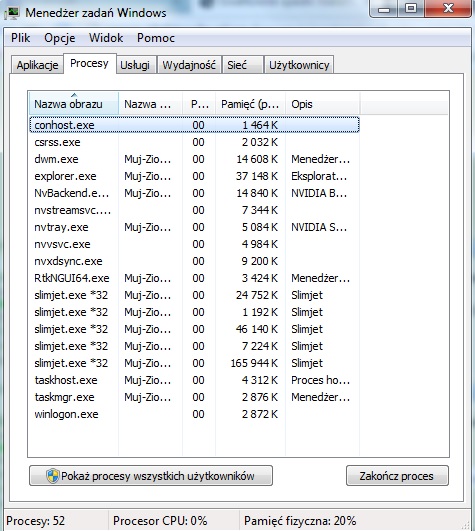Click Pokaż procesy wszystkich użytkowników button

pos(151,476)
